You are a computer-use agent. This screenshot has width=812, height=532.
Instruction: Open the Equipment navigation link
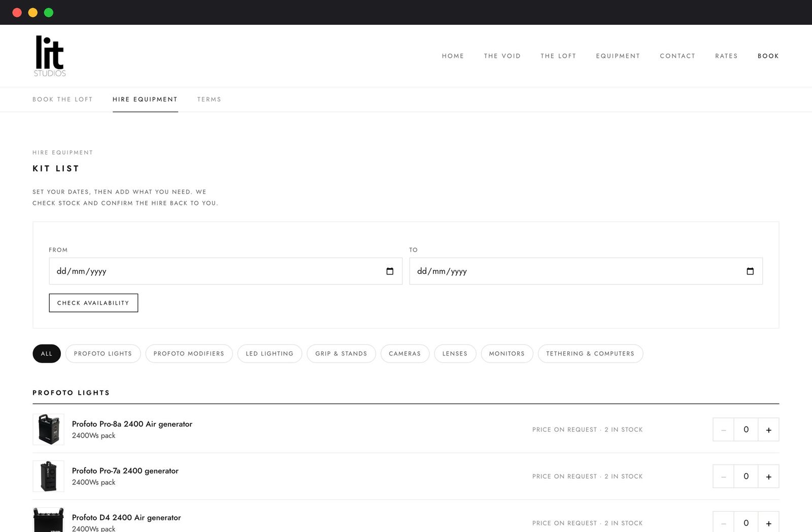(x=618, y=56)
